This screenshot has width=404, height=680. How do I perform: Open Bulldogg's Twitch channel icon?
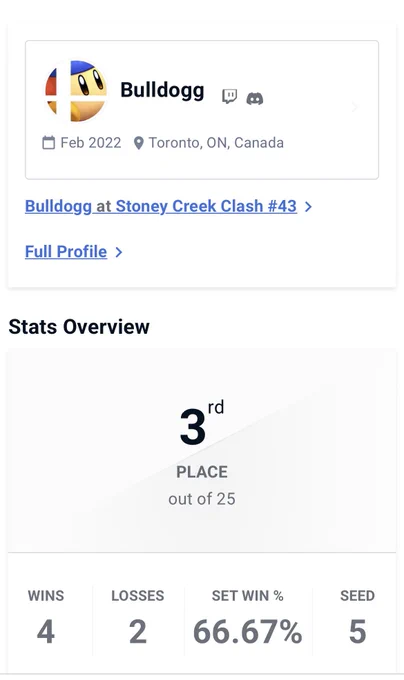pyautogui.click(x=229, y=97)
